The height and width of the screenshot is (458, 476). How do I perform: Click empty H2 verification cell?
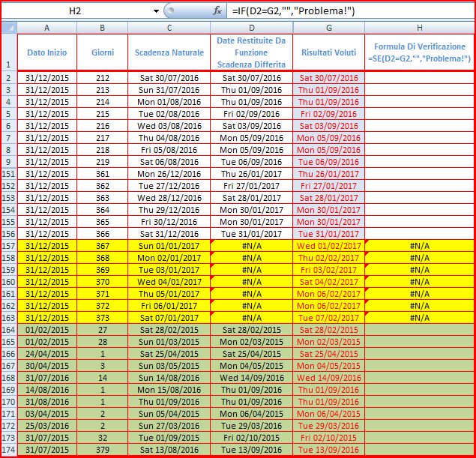(x=420, y=78)
